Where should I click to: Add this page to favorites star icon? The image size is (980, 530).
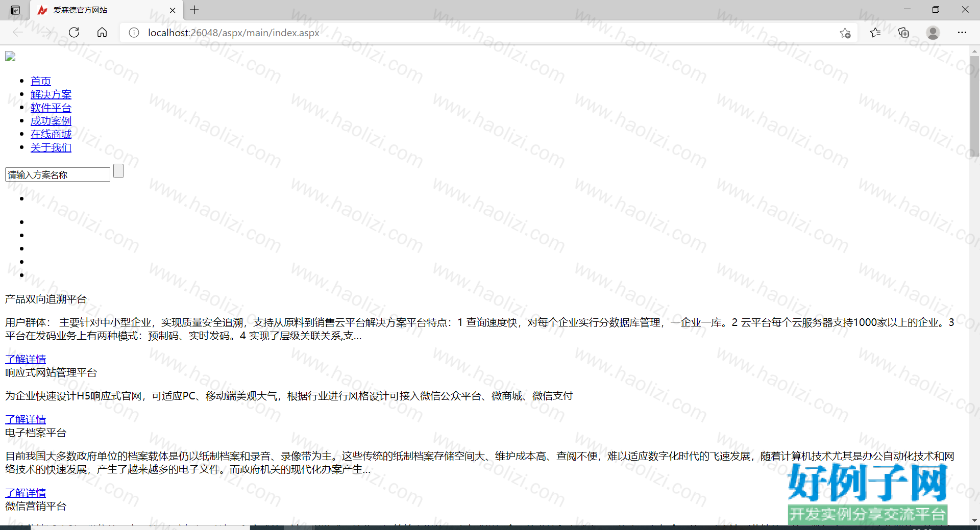845,33
